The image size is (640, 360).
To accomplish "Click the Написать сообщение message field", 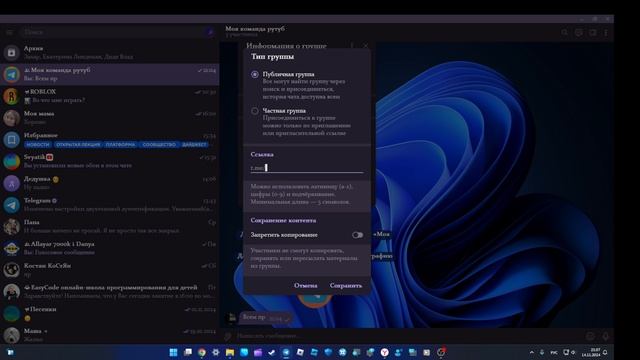I will pyautogui.click(x=408, y=336).
